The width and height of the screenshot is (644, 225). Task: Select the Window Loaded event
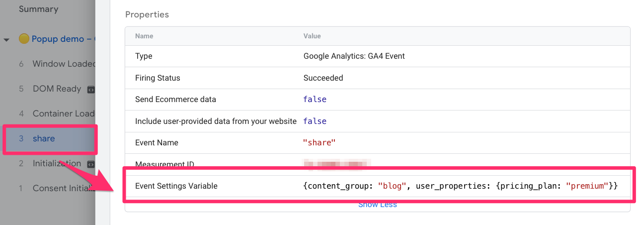pos(64,64)
